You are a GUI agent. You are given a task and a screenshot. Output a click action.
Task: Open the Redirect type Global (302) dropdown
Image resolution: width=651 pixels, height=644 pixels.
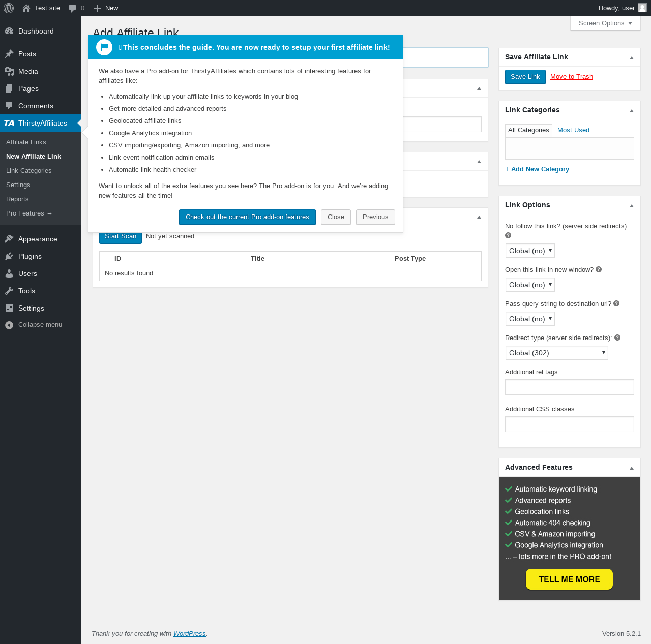point(557,353)
